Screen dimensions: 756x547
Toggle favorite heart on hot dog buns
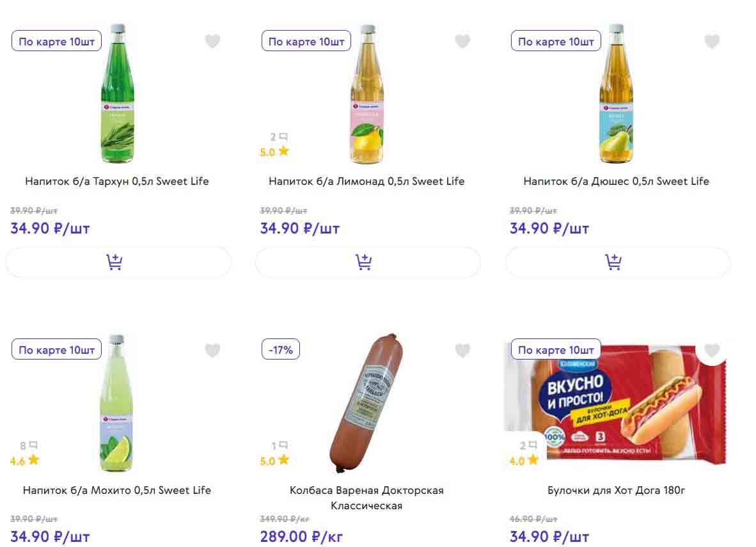tap(712, 351)
